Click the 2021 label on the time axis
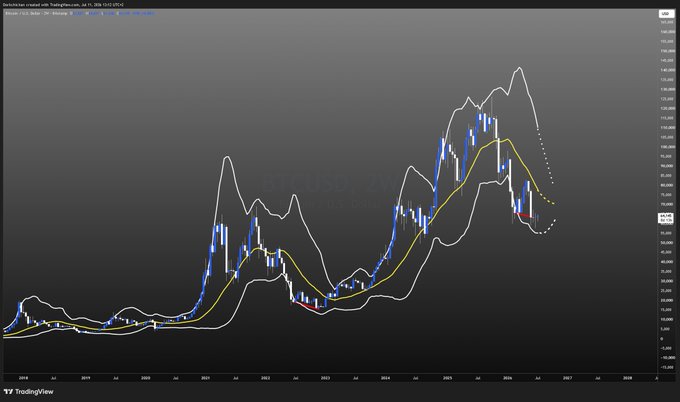 pyautogui.click(x=206, y=378)
